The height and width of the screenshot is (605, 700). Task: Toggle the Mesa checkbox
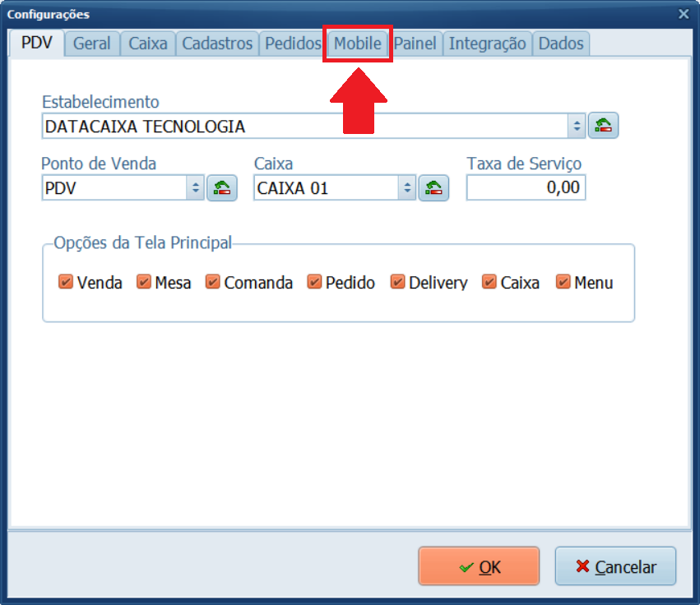pyautogui.click(x=143, y=283)
